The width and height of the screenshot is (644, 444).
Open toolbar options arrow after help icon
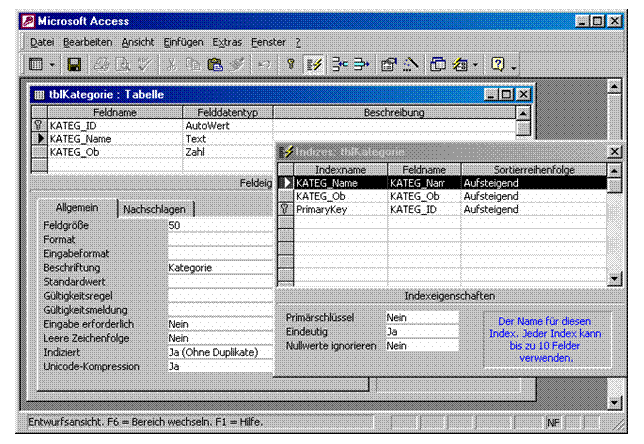click(x=514, y=66)
